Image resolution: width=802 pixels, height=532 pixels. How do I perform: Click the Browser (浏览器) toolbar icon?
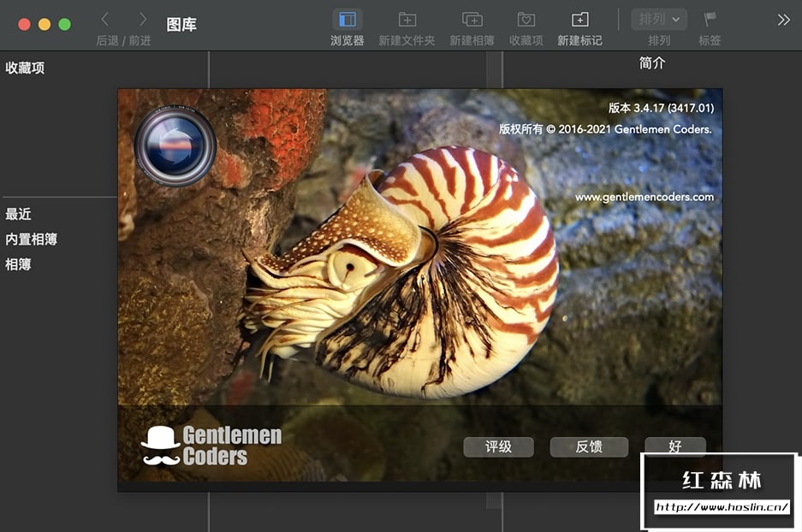coord(347,20)
